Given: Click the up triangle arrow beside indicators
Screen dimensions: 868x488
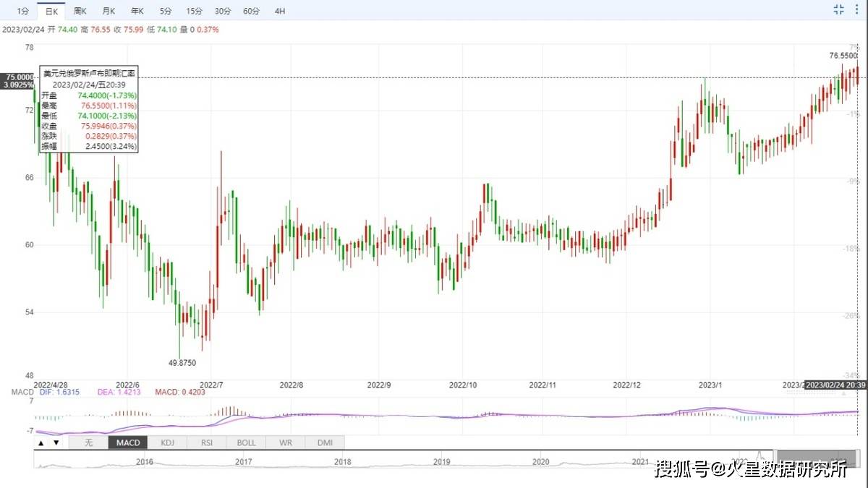Looking at the screenshot, I should point(41,442).
